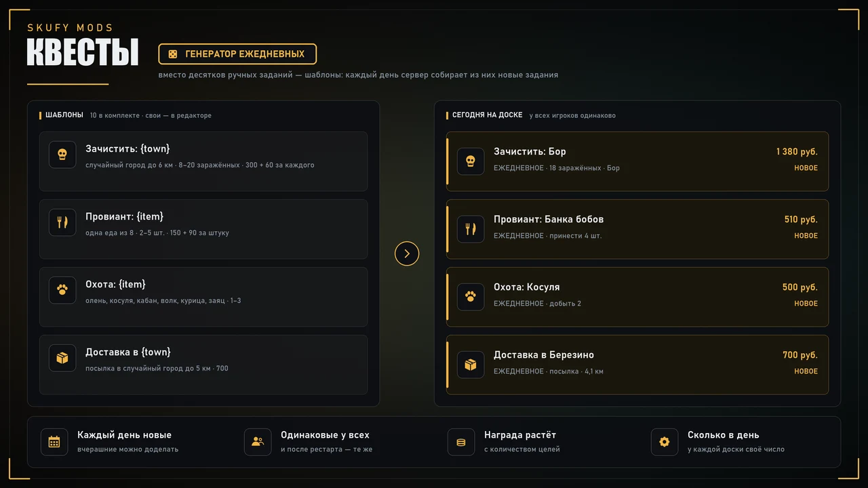The width and height of the screenshot is (868, 488).
Task: Click the SKUFY MODS brand label
Action: [71, 28]
